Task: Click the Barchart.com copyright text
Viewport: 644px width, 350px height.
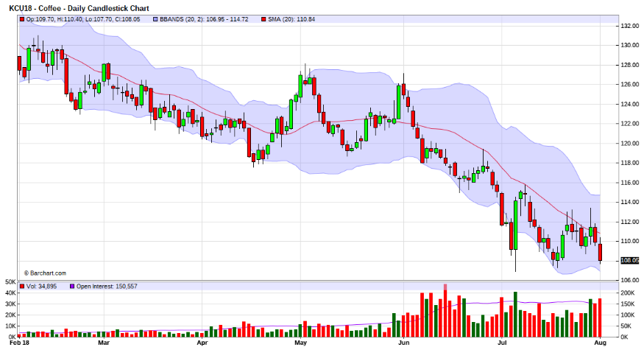Action: click(x=45, y=273)
